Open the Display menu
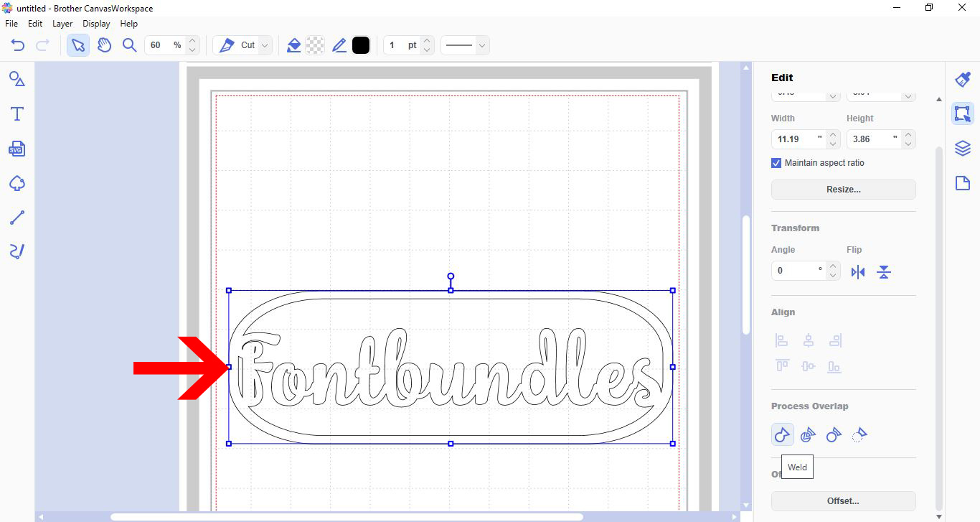Viewport: 980px width, 522px height. (x=96, y=24)
